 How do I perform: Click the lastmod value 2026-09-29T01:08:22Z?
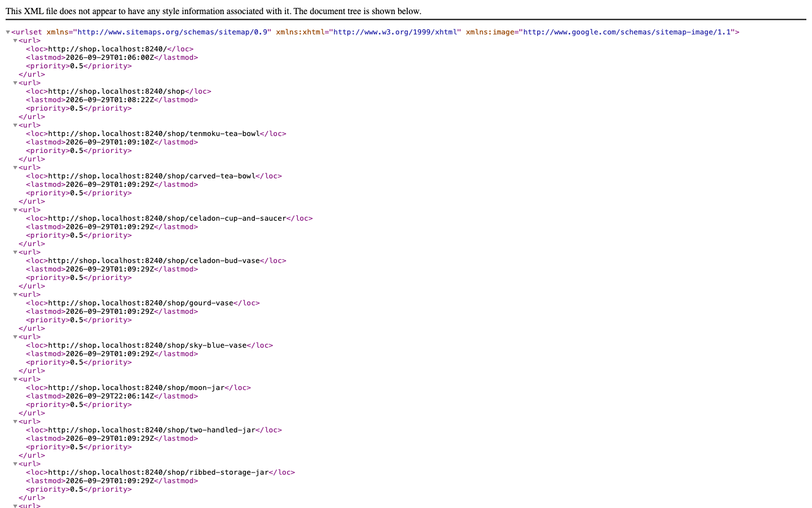coord(110,100)
